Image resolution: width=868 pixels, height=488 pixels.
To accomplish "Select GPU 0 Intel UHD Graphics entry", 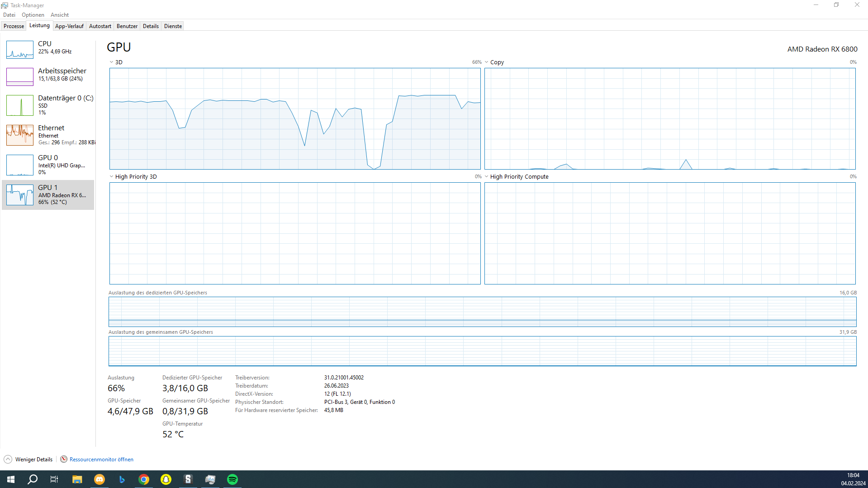I will [x=48, y=165].
